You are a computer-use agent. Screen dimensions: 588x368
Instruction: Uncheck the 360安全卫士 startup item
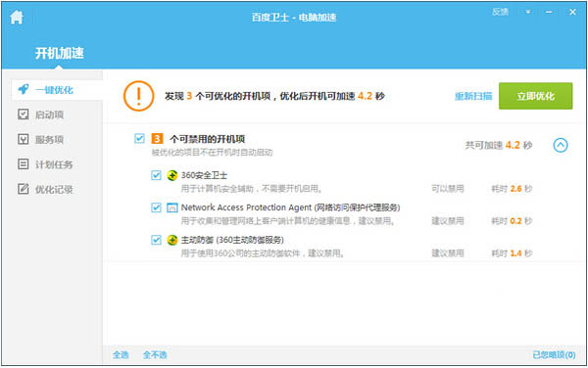(x=156, y=175)
